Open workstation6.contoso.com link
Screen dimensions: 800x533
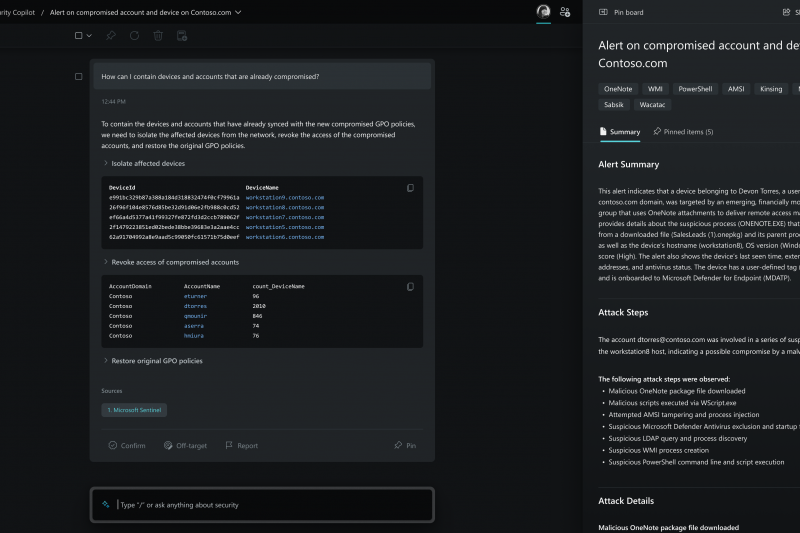285,237
